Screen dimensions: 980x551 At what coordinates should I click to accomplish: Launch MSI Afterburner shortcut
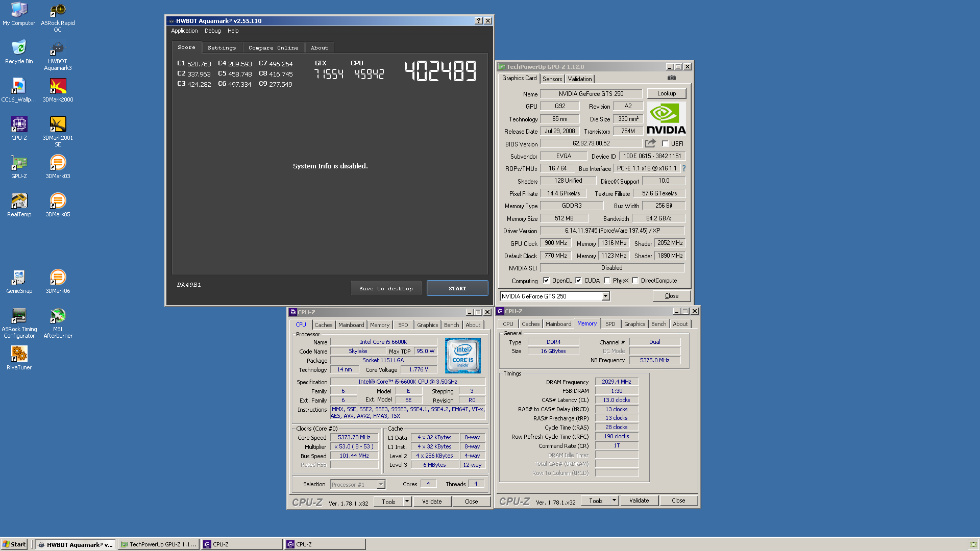point(58,323)
